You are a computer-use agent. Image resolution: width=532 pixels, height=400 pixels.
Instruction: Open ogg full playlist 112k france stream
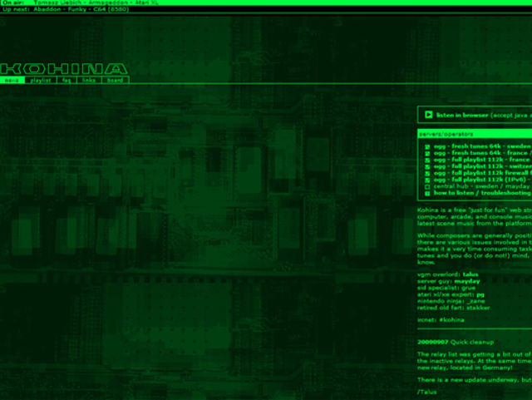tap(482, 160)
